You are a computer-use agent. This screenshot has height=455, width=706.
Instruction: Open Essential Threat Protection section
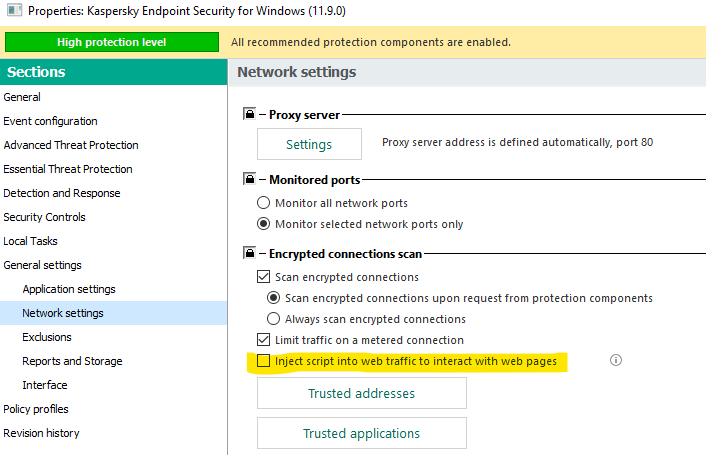click(68, 169)
